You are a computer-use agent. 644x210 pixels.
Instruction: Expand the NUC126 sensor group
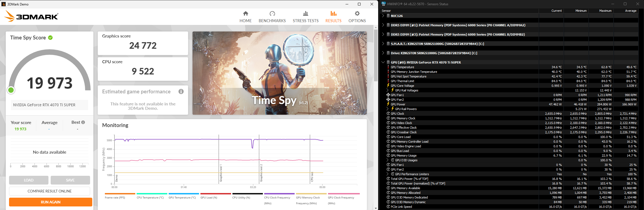383,16
